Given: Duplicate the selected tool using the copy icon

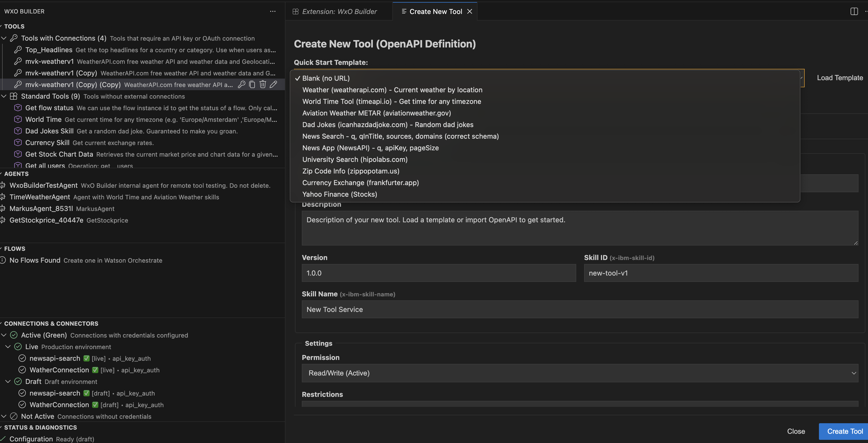Looking at the screenshot, I should pos(252,84).
